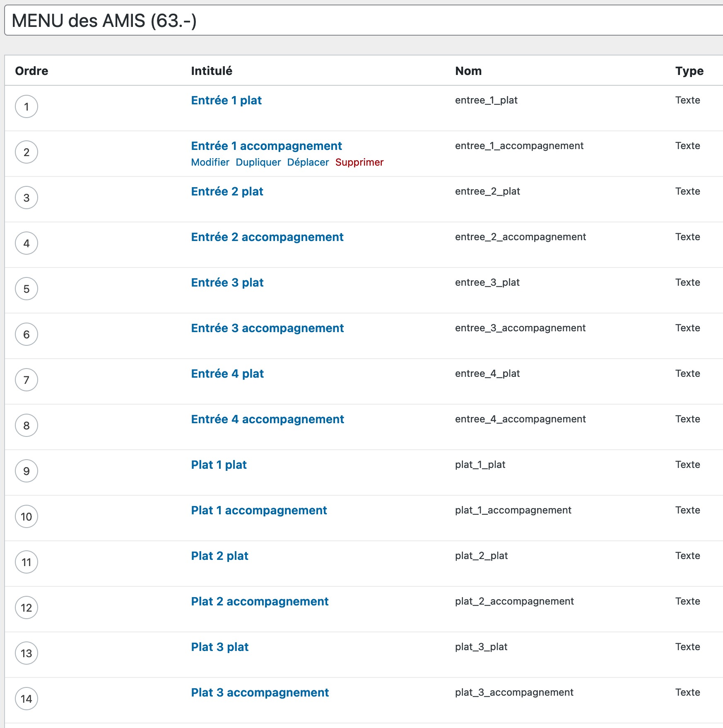The width and height of the screenshot is (723, 728).
Task: Click the red Supprimer link
Action: coord(359,162)
